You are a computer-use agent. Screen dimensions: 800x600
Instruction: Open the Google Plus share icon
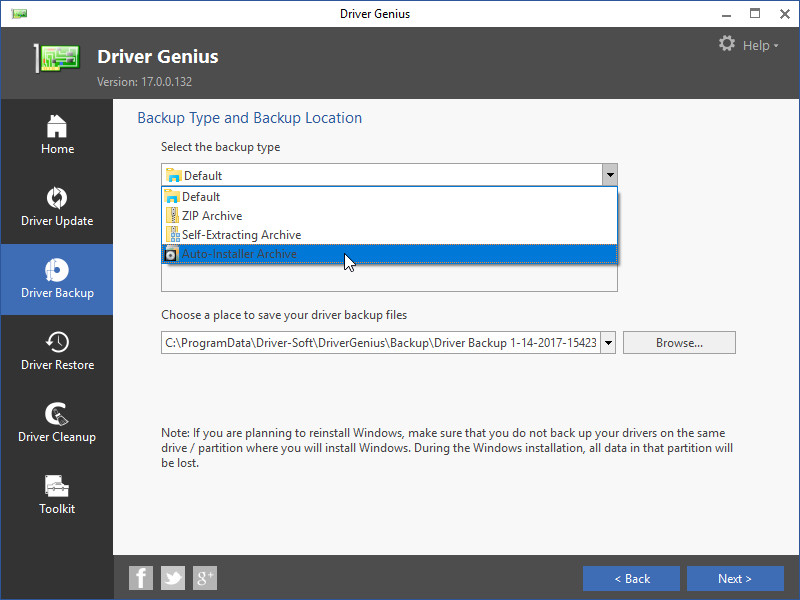[x=205, y=578]
